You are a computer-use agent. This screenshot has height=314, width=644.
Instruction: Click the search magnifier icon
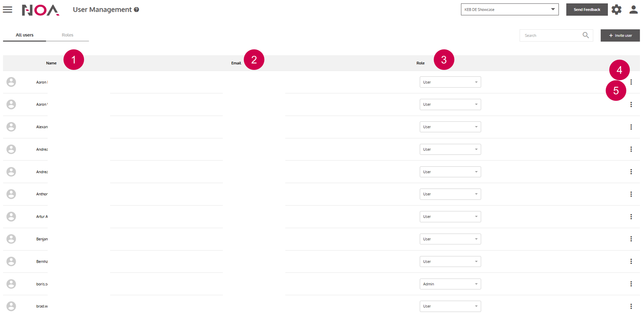click(585, 35)
